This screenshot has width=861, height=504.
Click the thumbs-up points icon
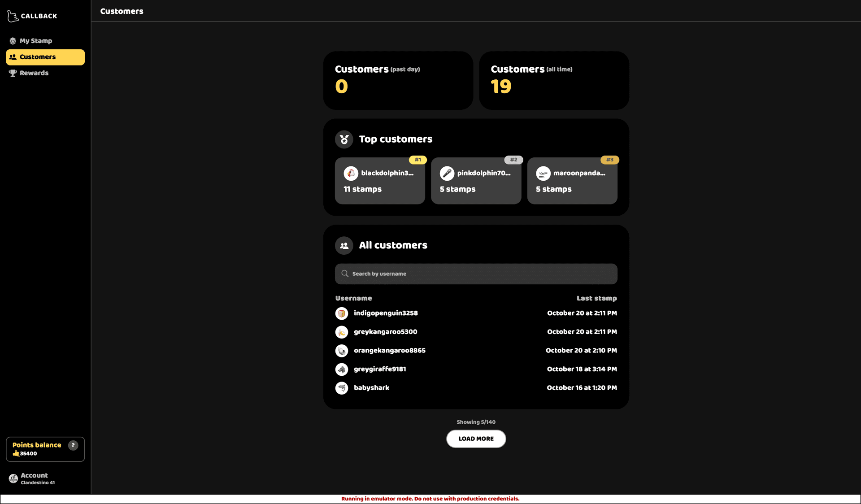point(16,453)
